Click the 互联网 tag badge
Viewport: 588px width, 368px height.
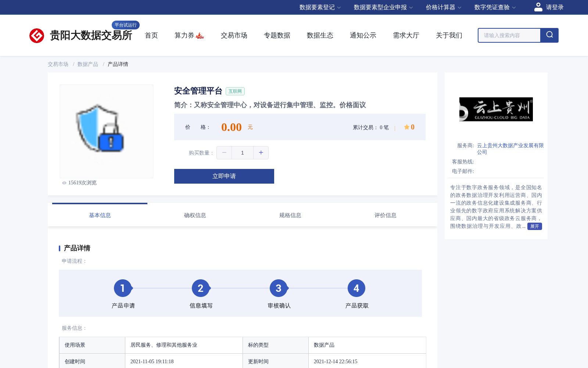235,91
